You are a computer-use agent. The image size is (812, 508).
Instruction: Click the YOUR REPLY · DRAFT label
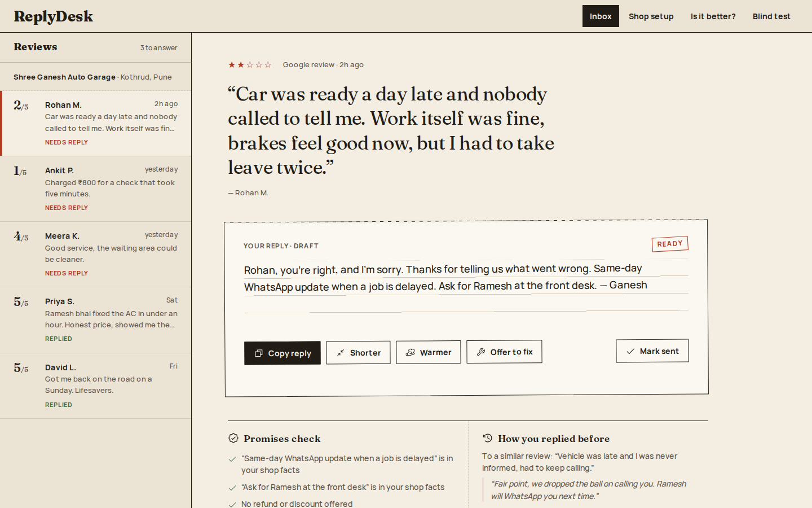[281, 246]
